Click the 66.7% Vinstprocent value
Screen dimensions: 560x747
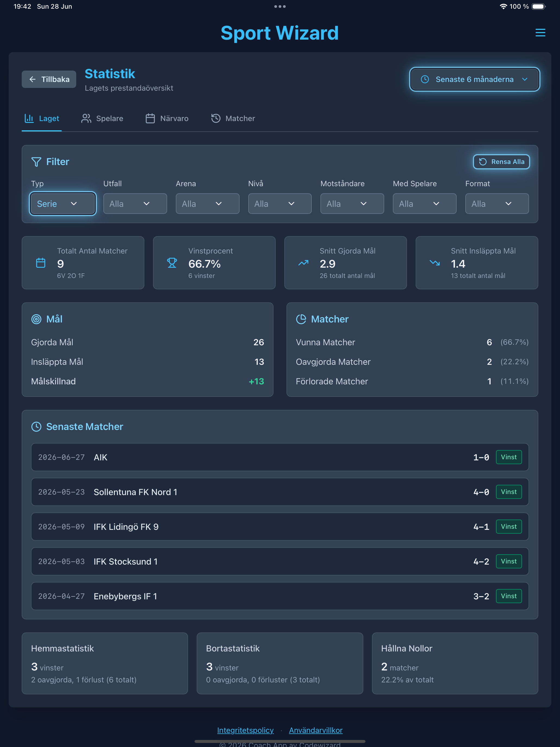pyautogui.click(x=205, y=264)
